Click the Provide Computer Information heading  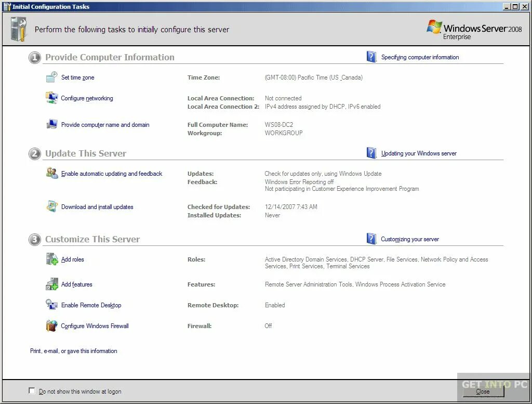(110, 57)
